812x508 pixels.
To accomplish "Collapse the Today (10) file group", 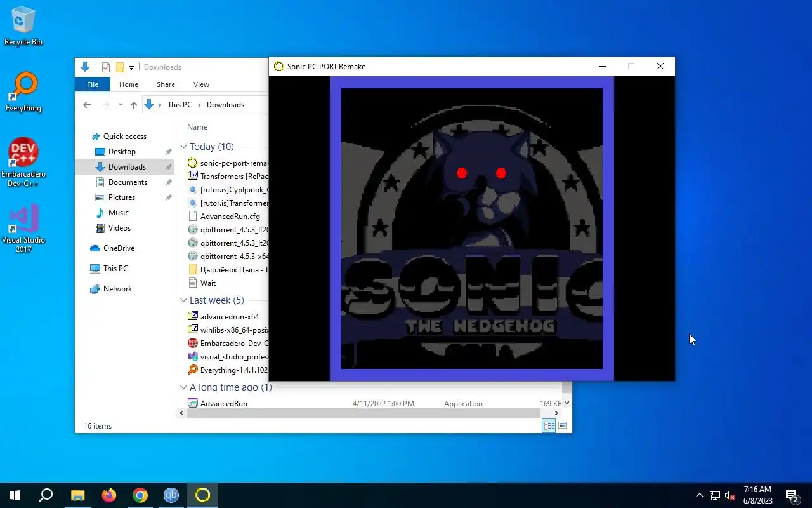I will (x=183, y=147).
